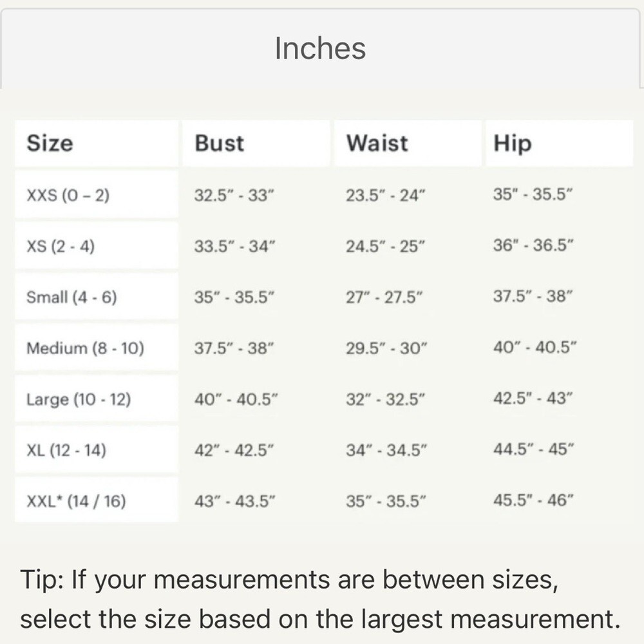Select the Small (4 - 6) size row
Image resolution: width=644 pixels, height=644 pixels.
(x=71, y=297)
